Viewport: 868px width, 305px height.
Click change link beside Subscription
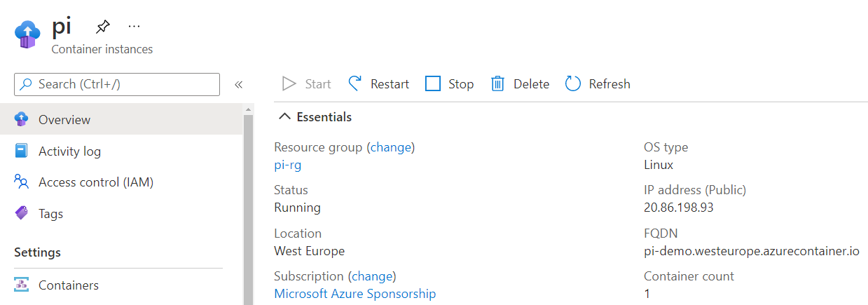coord(373,276)
